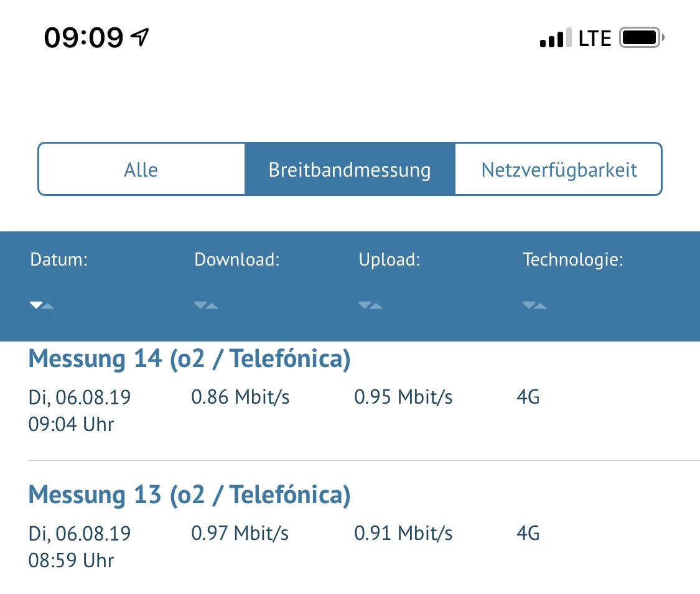Screen dimensions: 700x594
Task: Tap the LTE network indicator
Action: pos(595,38)
